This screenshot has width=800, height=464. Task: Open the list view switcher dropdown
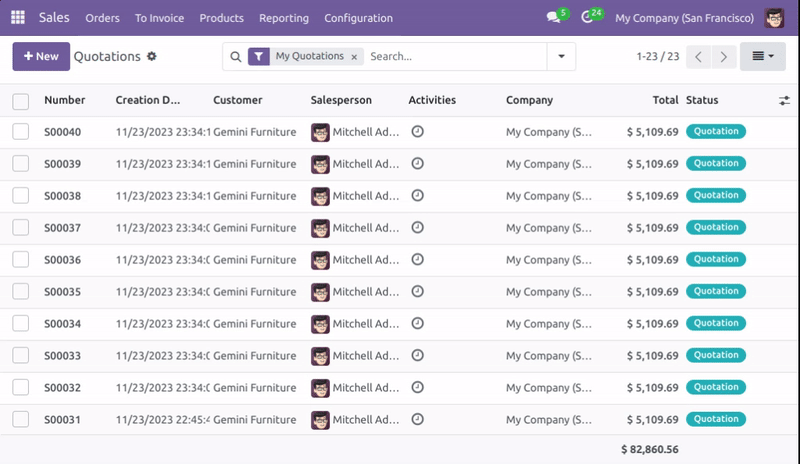tap(762, 57)
